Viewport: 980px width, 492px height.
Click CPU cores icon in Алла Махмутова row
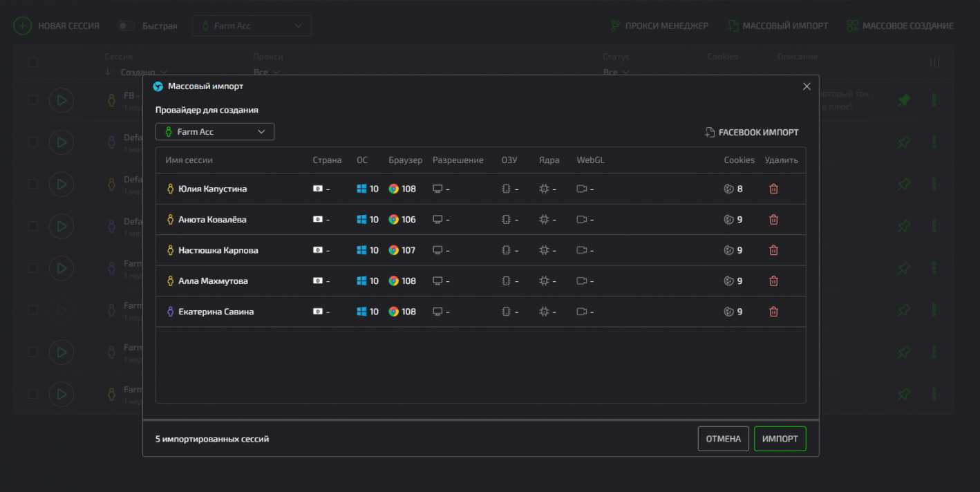point(545,281)
